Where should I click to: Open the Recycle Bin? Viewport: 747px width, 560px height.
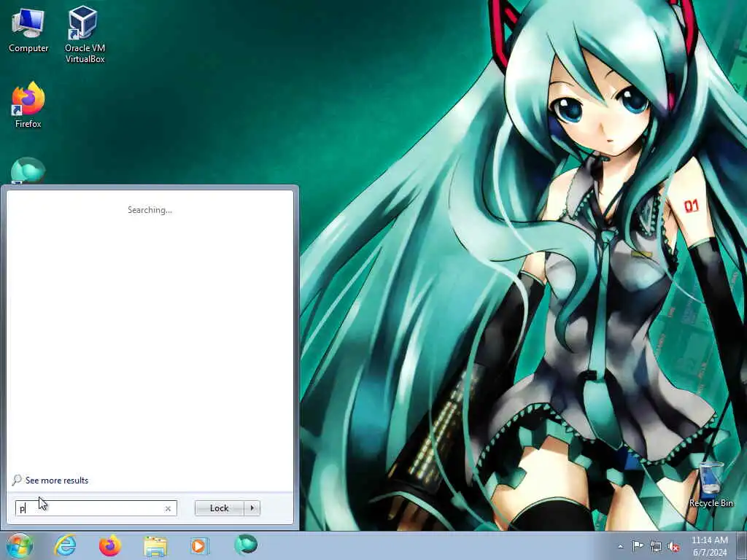(711, 485)
